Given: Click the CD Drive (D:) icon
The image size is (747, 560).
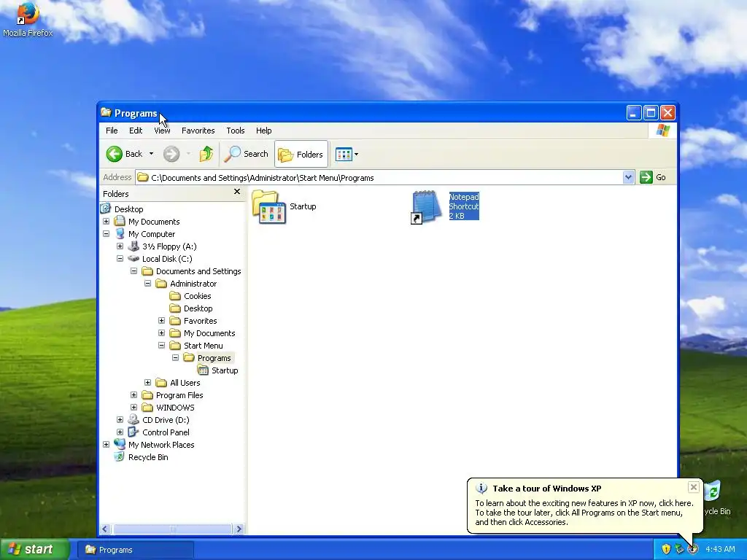Looking at the screenshot, I should point(134,419).
